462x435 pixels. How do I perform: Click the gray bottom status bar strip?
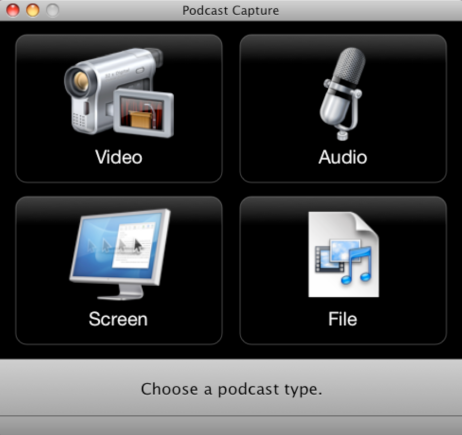[x=231, y=426]
